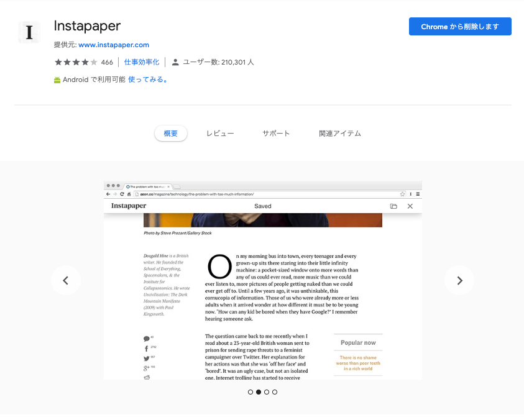Click the Android robot icon
Screen dimensions: 524x420
click(57, 80)
